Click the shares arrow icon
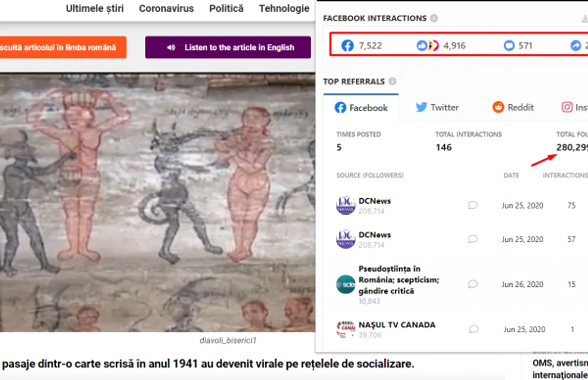This screenshot has width=588, height=380. coord(576,46)
